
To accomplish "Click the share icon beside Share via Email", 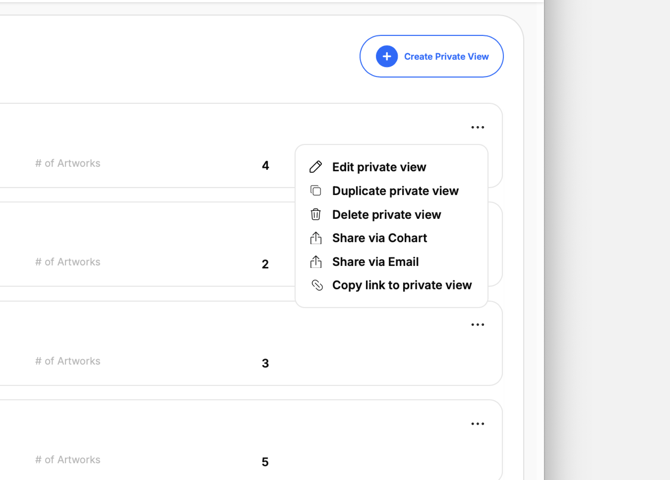I will point(316,262).
